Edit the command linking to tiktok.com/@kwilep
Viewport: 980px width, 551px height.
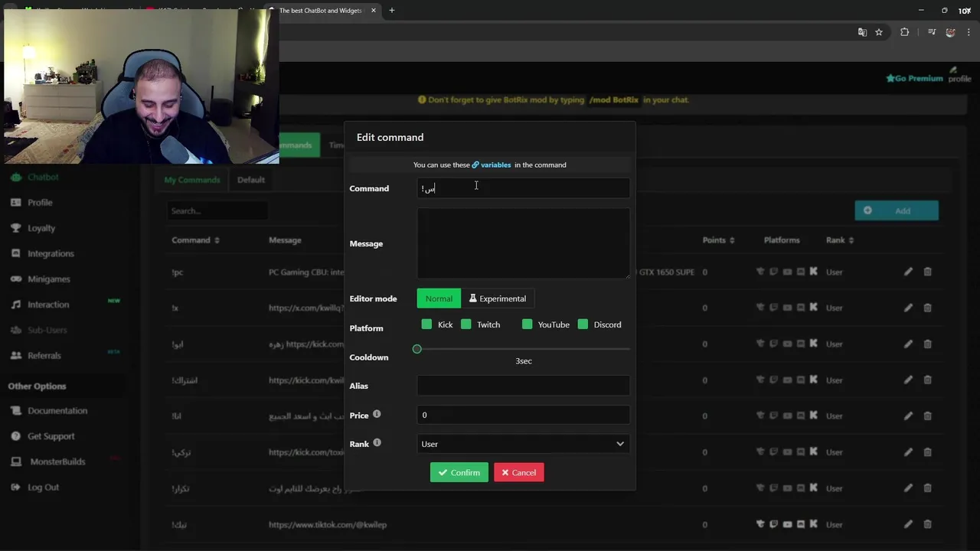pyautogui.click(x=908, y=524)
